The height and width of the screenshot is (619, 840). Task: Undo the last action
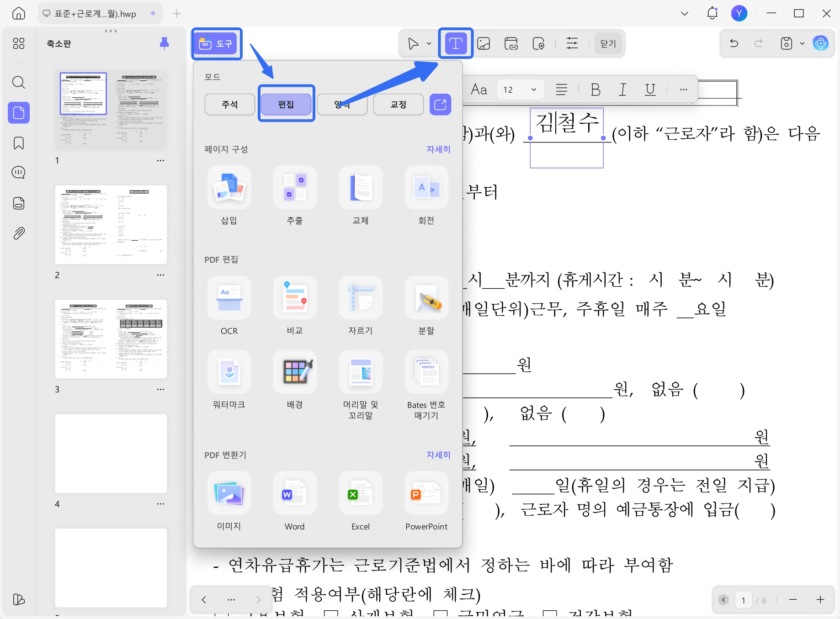tap(734, 43)
